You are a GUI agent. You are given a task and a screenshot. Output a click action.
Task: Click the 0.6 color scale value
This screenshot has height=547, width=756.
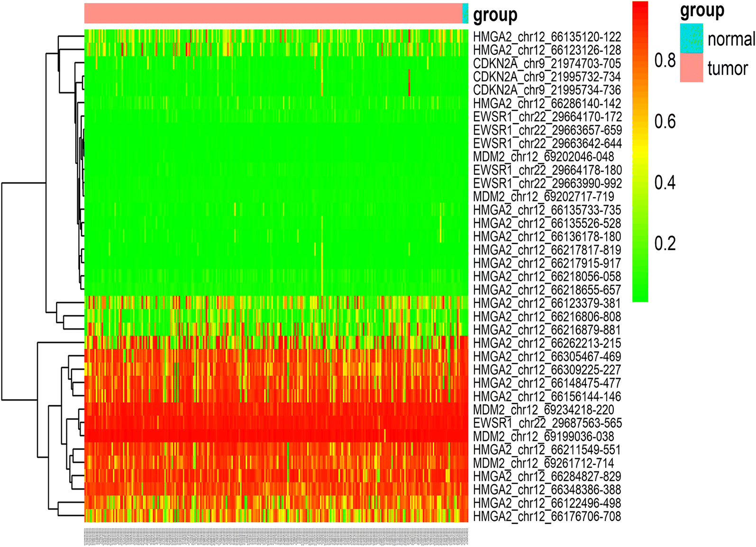pyautogui.click(x=665, y=121)
